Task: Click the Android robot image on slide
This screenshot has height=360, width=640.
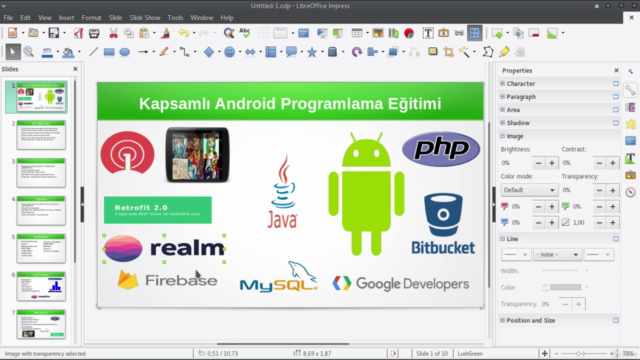Action: (x=366, y=194)
